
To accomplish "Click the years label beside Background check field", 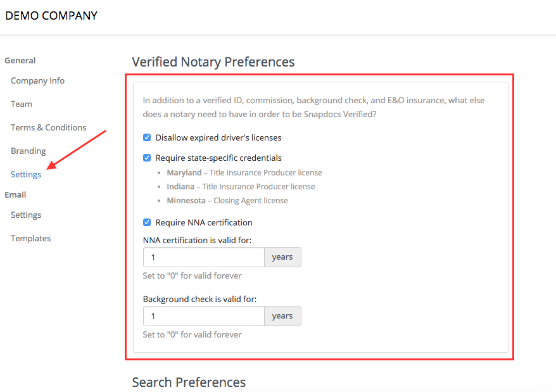I will pos(282,316).
